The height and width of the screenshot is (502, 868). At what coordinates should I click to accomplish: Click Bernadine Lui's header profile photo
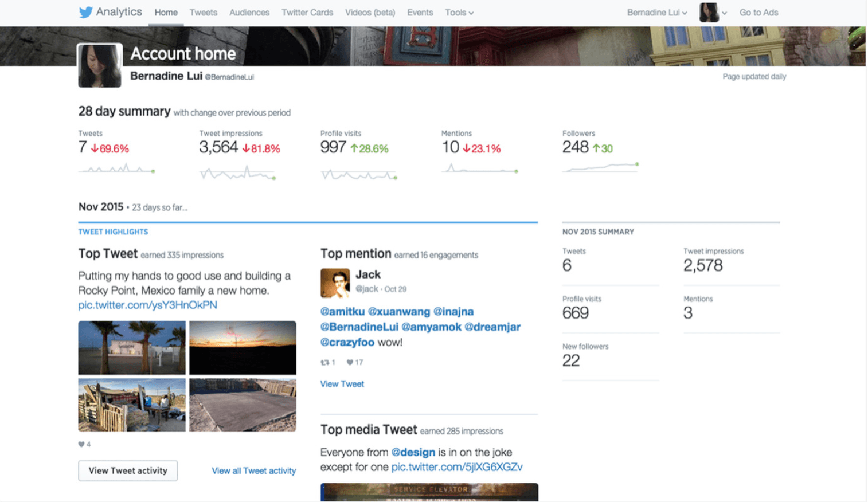tap(100, 65)
